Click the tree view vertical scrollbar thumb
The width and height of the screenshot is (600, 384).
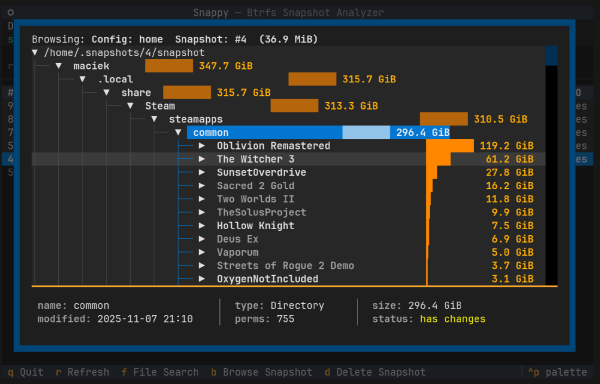pos(551,56)
